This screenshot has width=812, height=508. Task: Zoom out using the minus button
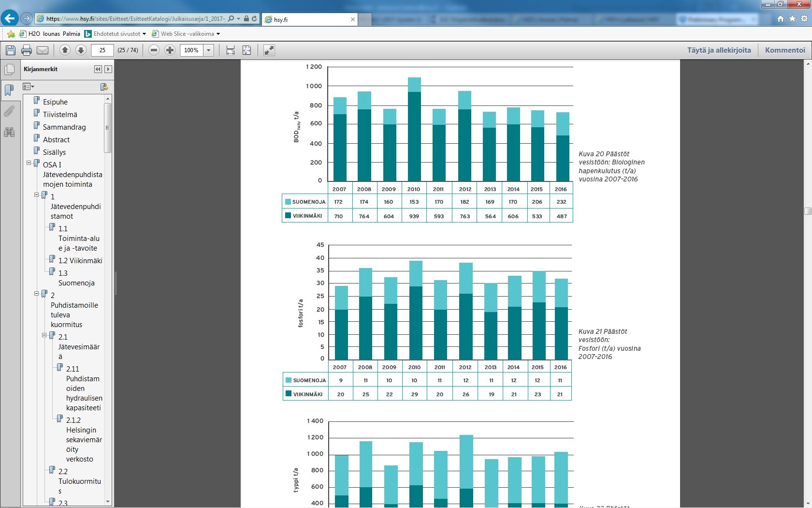154,50
